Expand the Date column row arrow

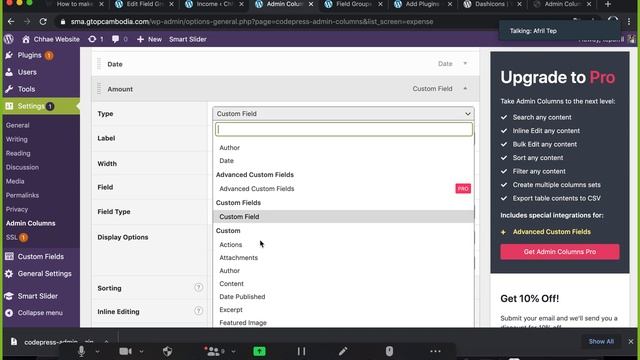465,64
